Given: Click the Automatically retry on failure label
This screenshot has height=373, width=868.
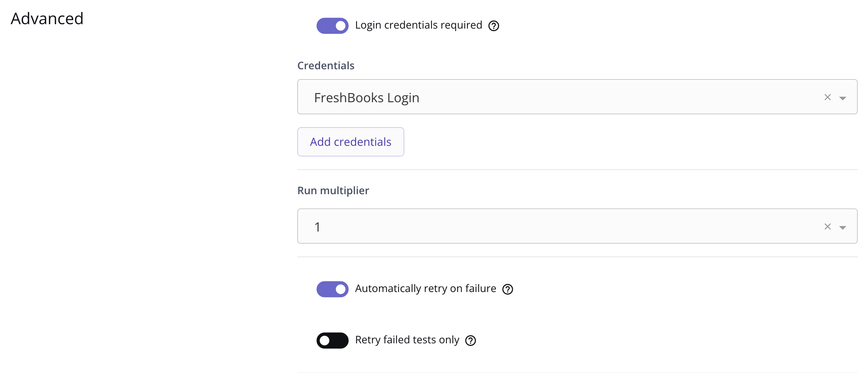Looking at the screenshot, I should point(426,289).
